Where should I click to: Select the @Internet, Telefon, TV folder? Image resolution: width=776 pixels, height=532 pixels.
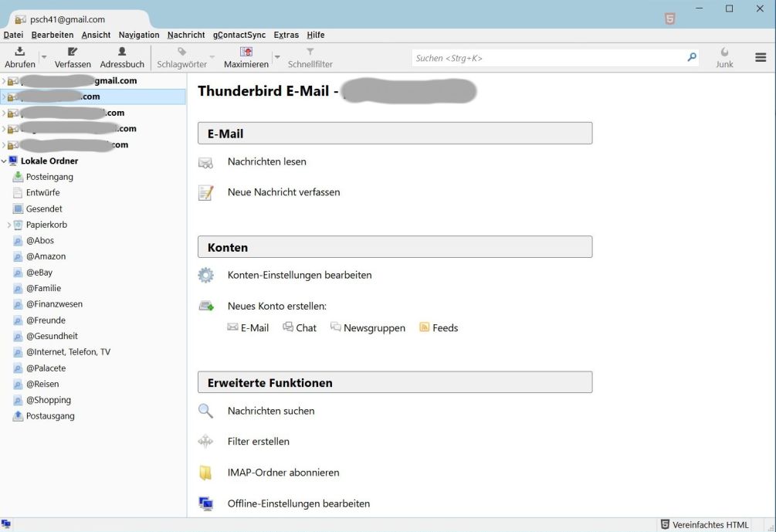[68, 352]
